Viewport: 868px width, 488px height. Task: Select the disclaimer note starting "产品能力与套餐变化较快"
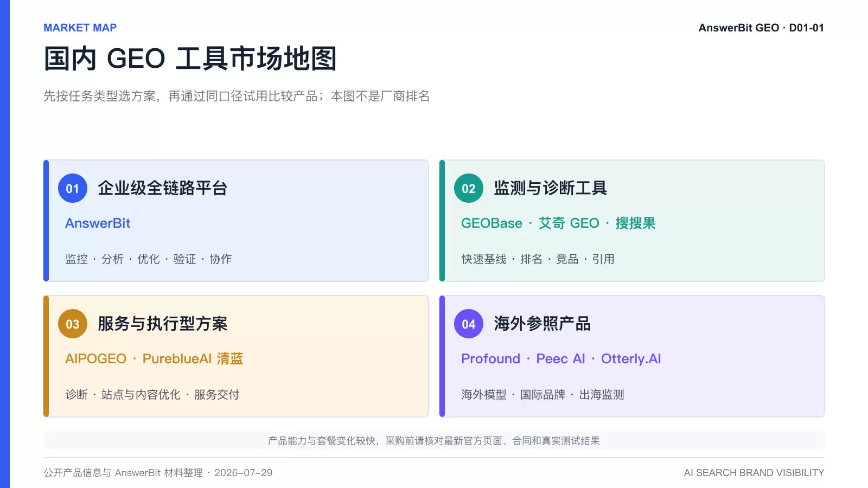pos(434,441)
